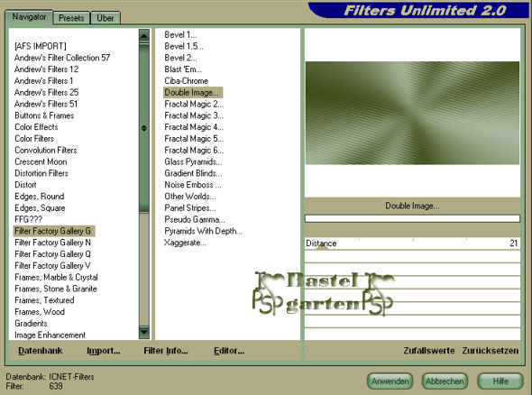Viewport: 532px width, 395px height.
Task: Click the Zufallswerte randomize link
Action: [429, 351]
